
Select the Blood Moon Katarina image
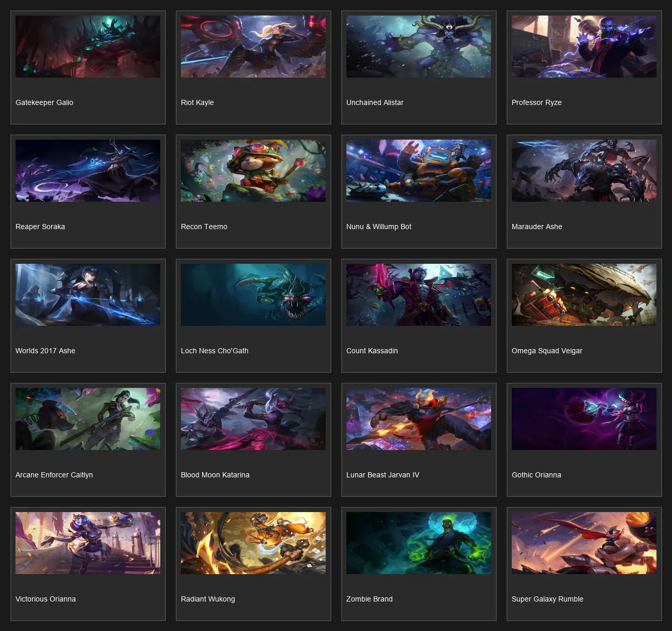[253, 419]
